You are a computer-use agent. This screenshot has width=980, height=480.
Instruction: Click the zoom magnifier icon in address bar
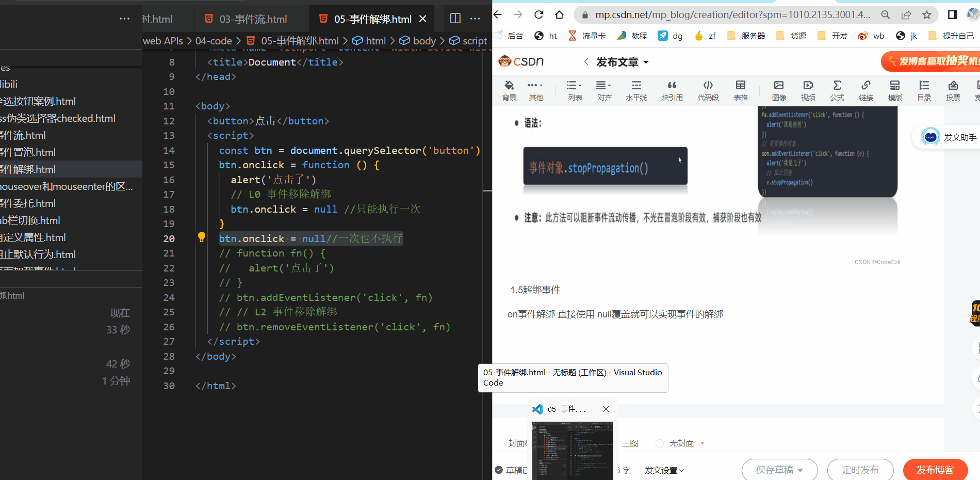click(x=886, y=15)
